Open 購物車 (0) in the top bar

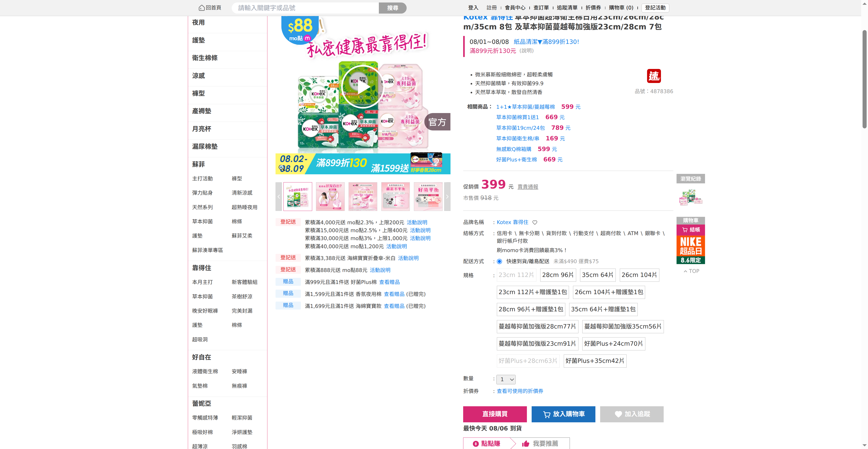coord(621,8)
